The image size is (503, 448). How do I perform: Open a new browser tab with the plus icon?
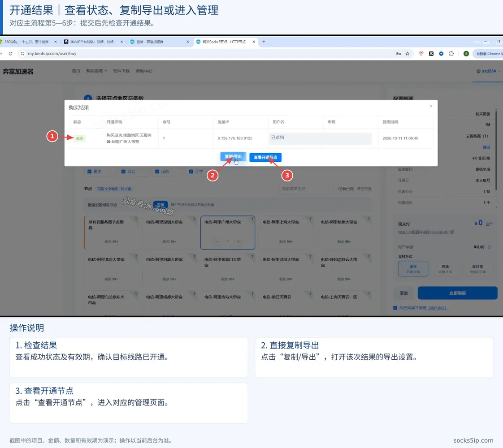point(264,42)
